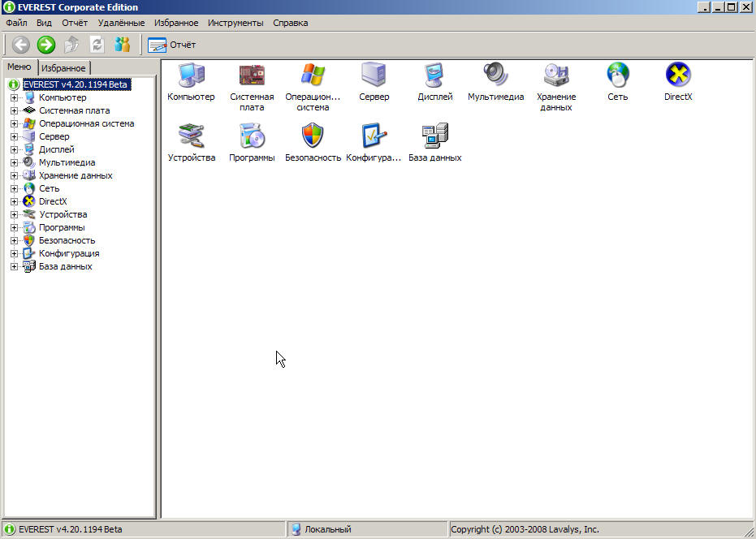Select Конфигурация label in the tree
This screenshot has height=539, width=756.
pos(69,253)
